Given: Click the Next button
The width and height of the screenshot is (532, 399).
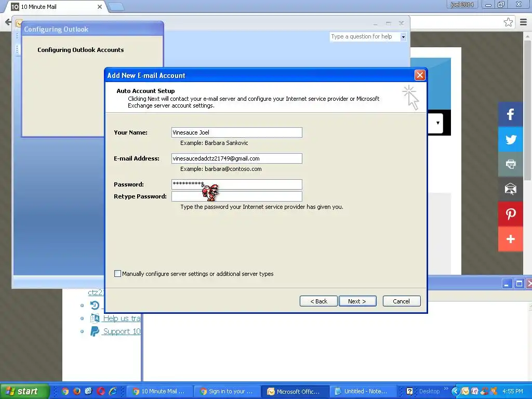Looking at the screenshot, I should [x=357, y=301].
